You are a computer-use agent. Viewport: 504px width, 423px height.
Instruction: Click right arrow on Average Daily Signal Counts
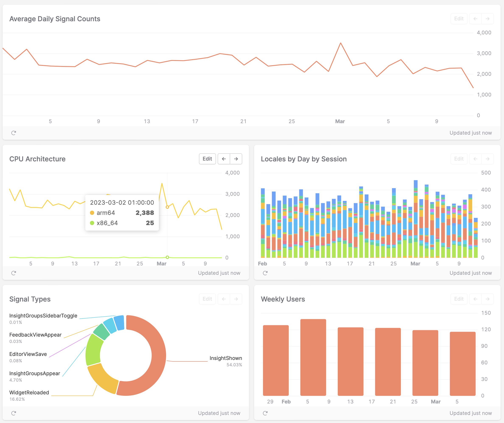pos(487,19)
